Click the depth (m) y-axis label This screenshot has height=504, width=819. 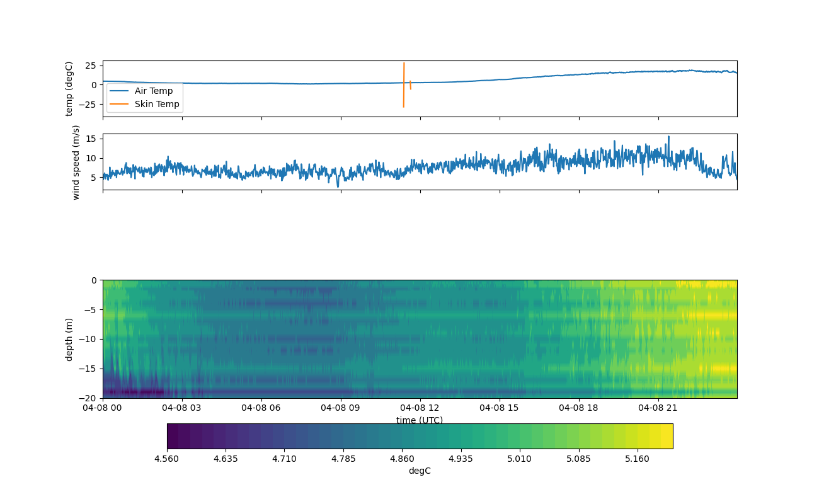click(x=69, y=339)
